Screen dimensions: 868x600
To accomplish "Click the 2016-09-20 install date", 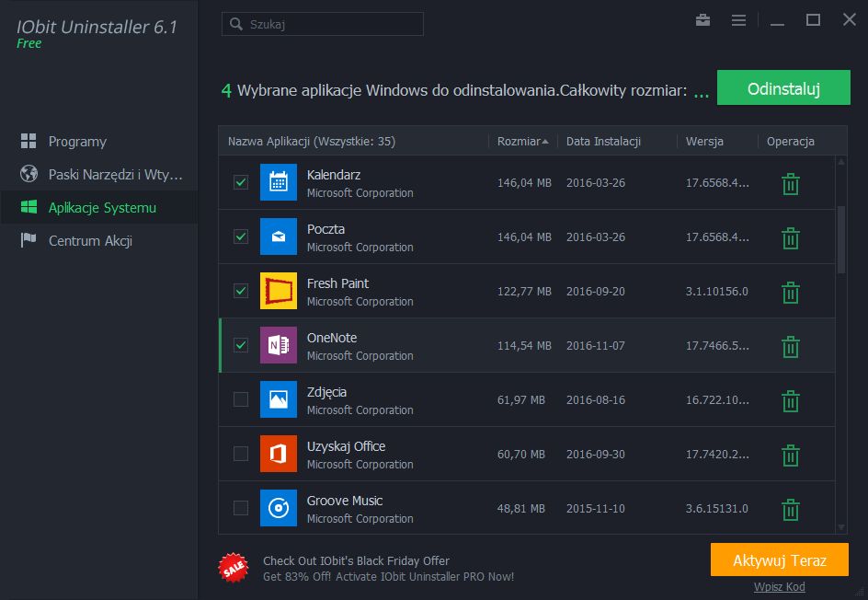I will click(x=595, y=292).
